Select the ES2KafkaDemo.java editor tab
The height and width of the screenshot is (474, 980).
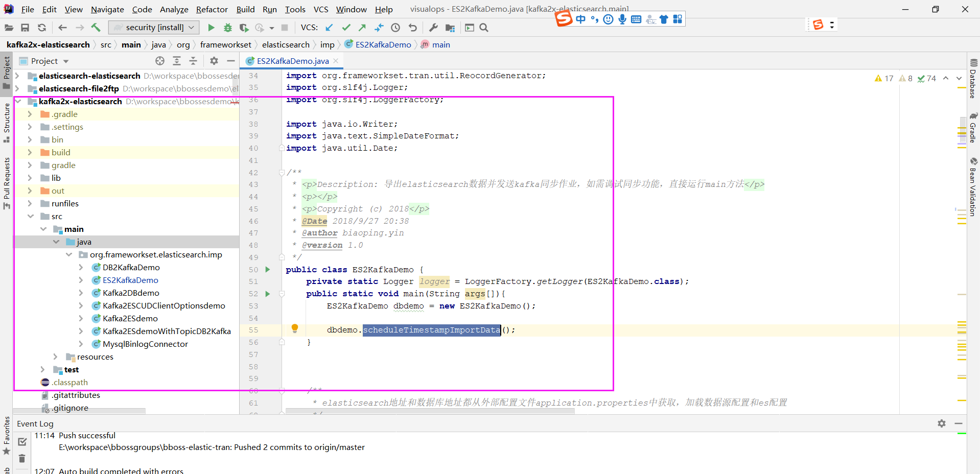292,61
